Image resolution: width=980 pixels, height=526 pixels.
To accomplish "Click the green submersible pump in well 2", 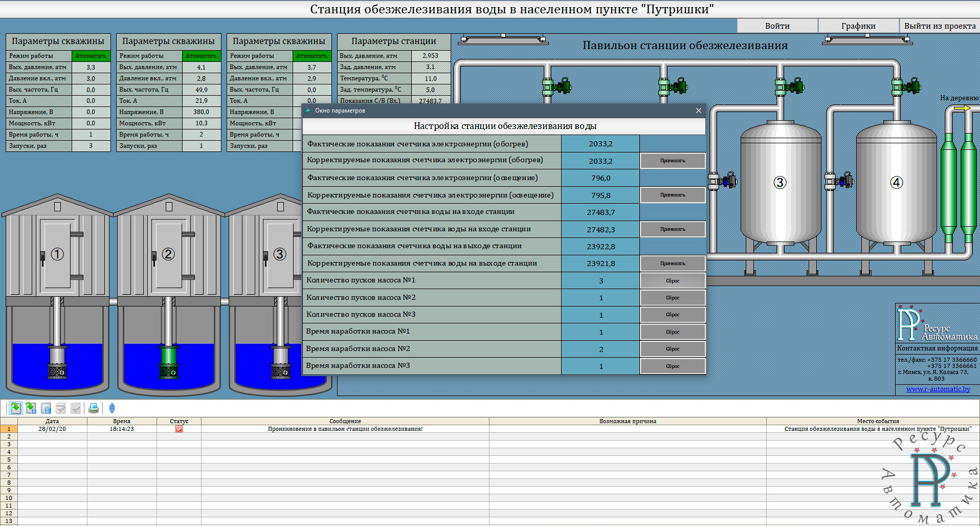I will tap(168, 362).
